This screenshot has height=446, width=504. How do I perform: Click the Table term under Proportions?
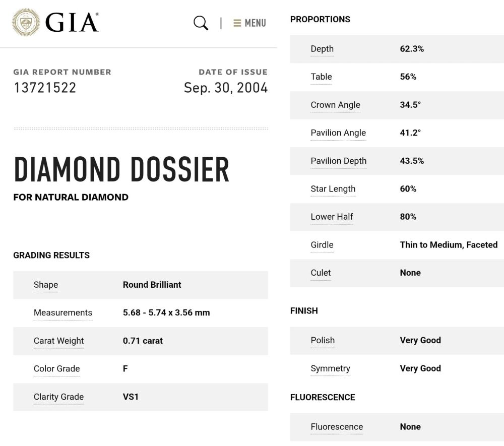tap(321, 77)
